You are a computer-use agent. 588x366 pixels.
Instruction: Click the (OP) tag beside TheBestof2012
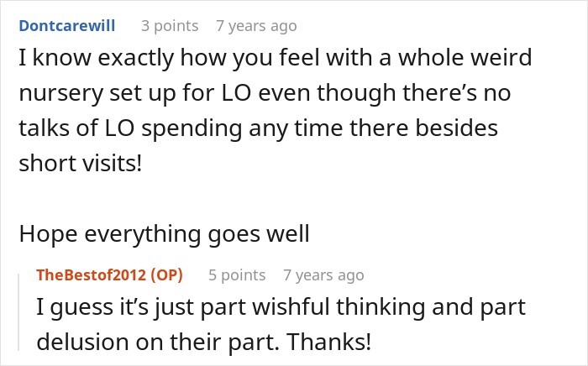[166, 275]
